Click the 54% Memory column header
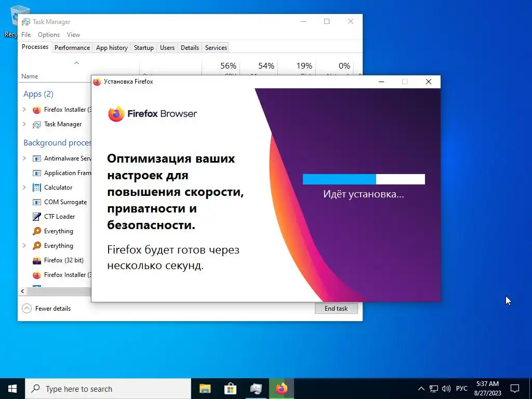 pyautogui.click(x=259, y=69)
